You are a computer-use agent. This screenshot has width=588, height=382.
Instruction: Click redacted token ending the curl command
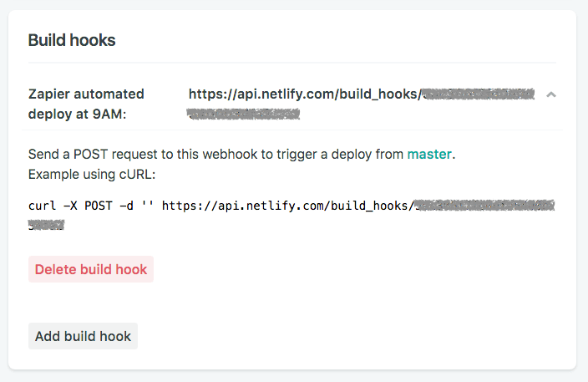(47, 225)
